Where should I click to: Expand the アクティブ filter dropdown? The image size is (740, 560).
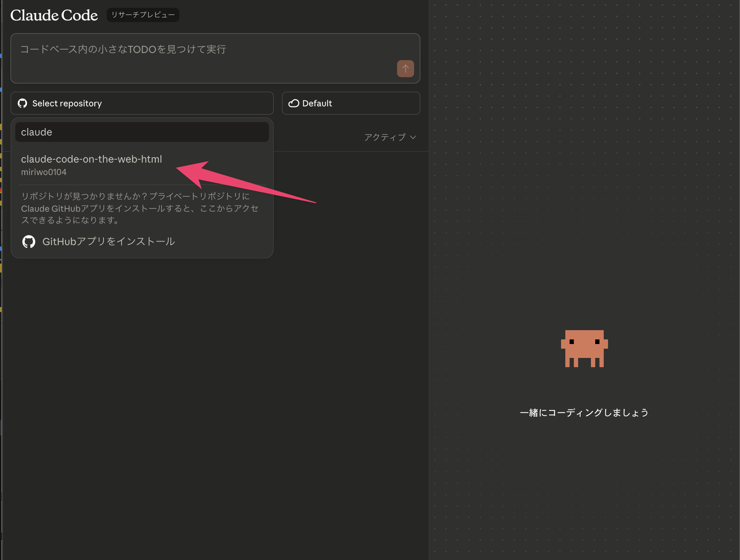(x=386, y=137)
